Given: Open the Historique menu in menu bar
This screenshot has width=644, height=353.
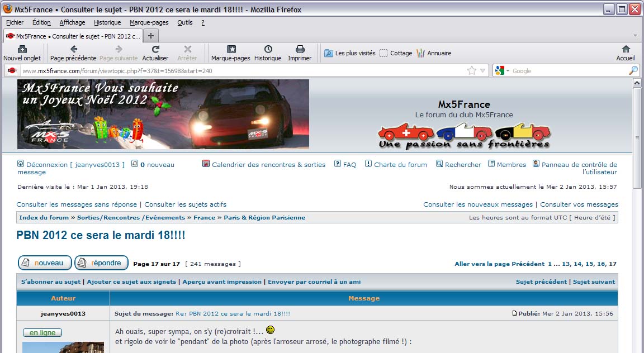Looking at the screenshot, I should (107, 22).
